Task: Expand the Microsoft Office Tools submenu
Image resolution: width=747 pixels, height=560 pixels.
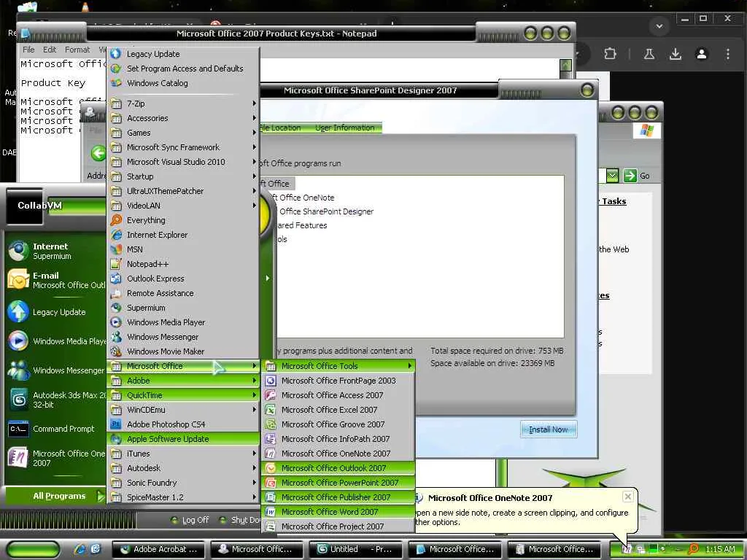Action: [338, 366]
